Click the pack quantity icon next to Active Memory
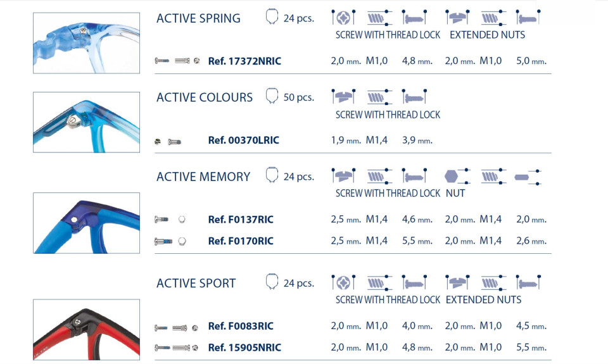Screen dimensions: 608x364 coord(272,175)
